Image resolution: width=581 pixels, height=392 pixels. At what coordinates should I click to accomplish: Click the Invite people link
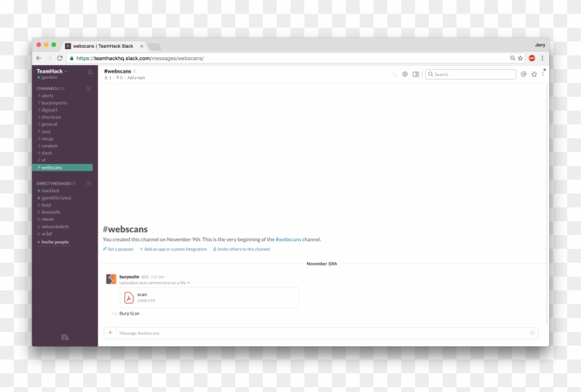[53, 242]
